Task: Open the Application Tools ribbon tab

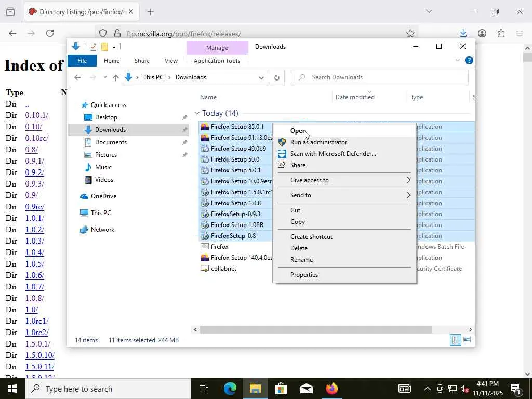Action: click(217, 61)
